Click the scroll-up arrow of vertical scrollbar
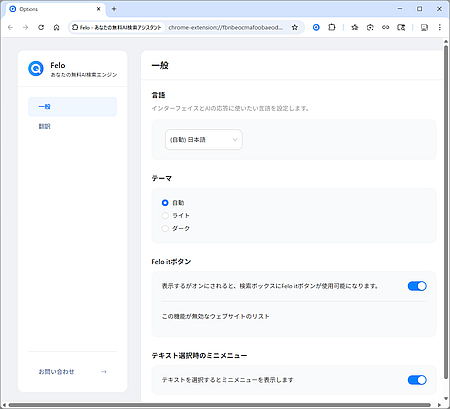This screenshot has height=409, width=450. click(446, 41)
